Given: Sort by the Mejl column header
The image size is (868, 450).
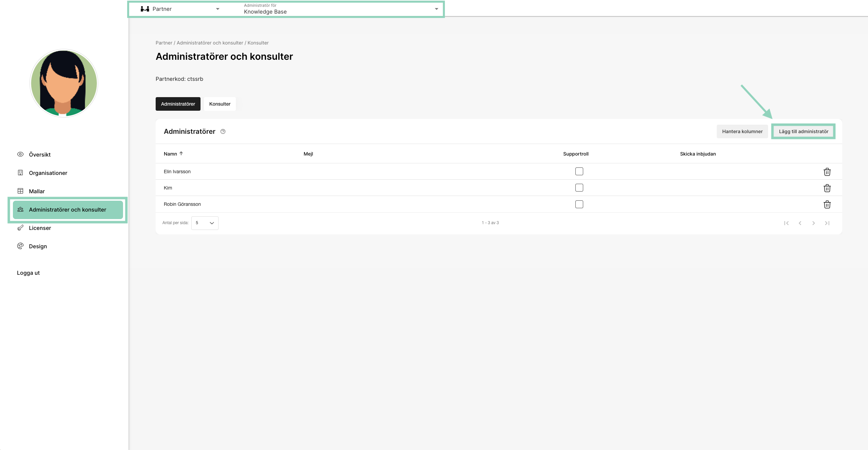Looking at the screenshot, I should click(x=308, y=154).
